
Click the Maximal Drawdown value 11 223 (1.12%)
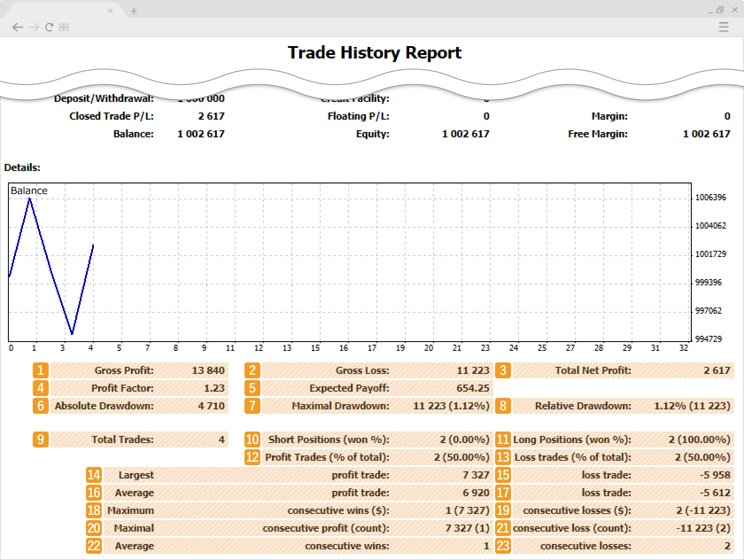(x=451, y=406)
